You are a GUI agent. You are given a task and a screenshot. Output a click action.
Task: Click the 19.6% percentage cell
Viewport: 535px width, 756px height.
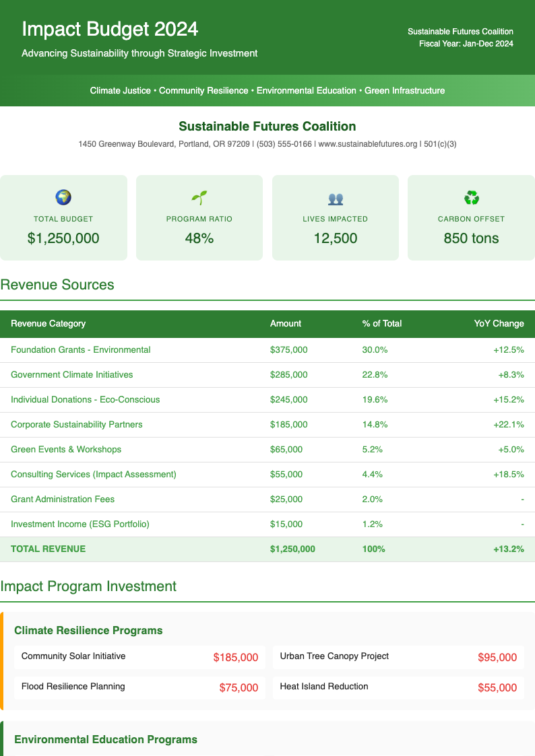pos(375,400)
